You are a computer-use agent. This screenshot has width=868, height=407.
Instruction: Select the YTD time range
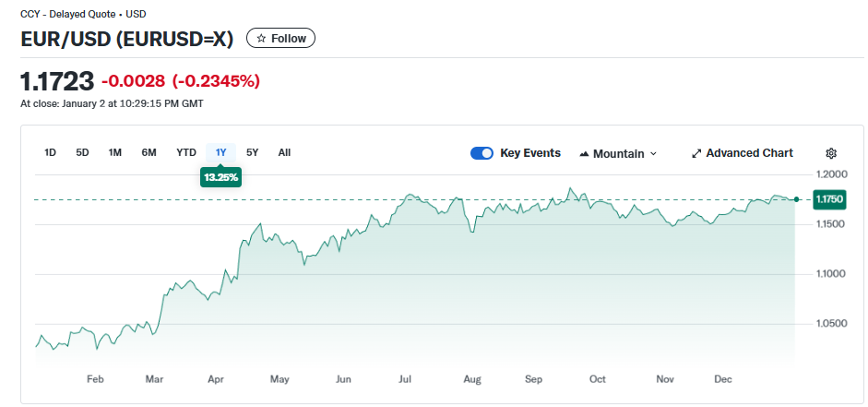click(x=186, y=152)
